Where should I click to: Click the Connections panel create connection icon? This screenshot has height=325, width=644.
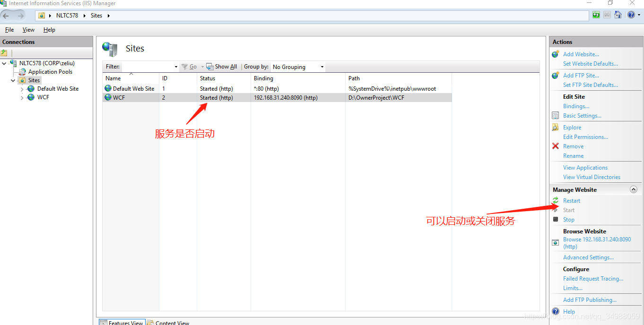click(x=4, y=53)
